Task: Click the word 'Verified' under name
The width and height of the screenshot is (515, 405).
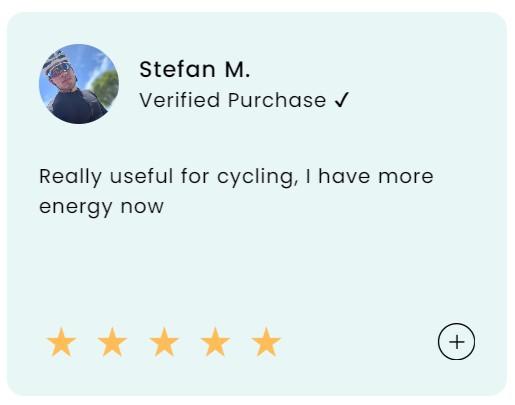Action: coord(180,100)
